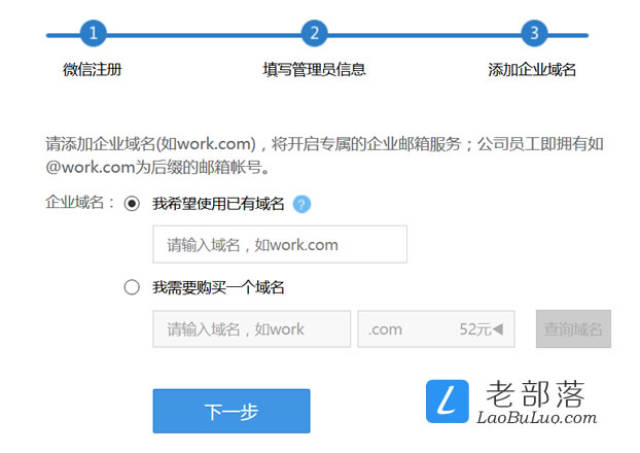Image resolution: width=640 pixels, height=453 pixels.
Task: Click the 添加企业域名 step label
Action: (x=532, y=69)
